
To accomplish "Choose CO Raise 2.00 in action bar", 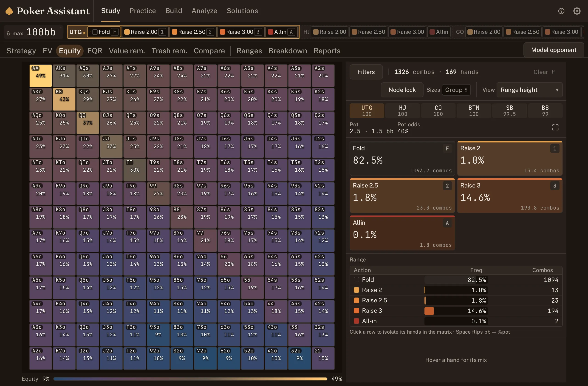I will click(484, 32).
